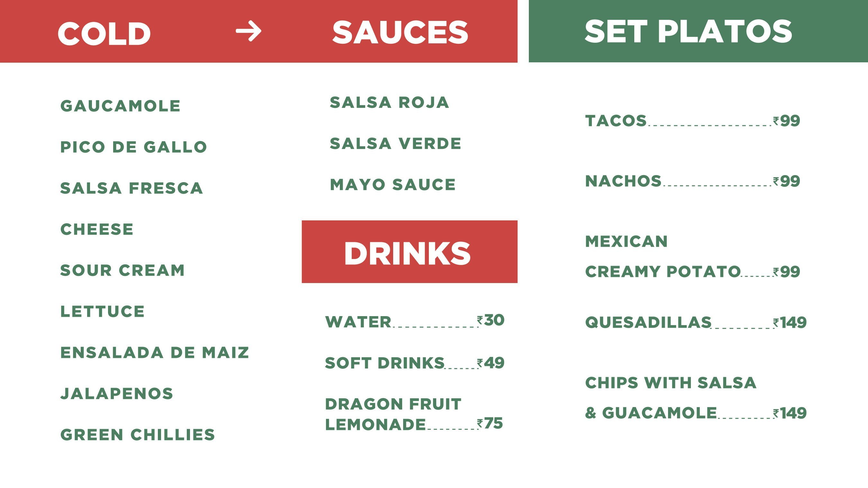The height and width of the screenshot is (488, 868).
Task: Click the SET PLATOS green header
Action: [698, 31]
